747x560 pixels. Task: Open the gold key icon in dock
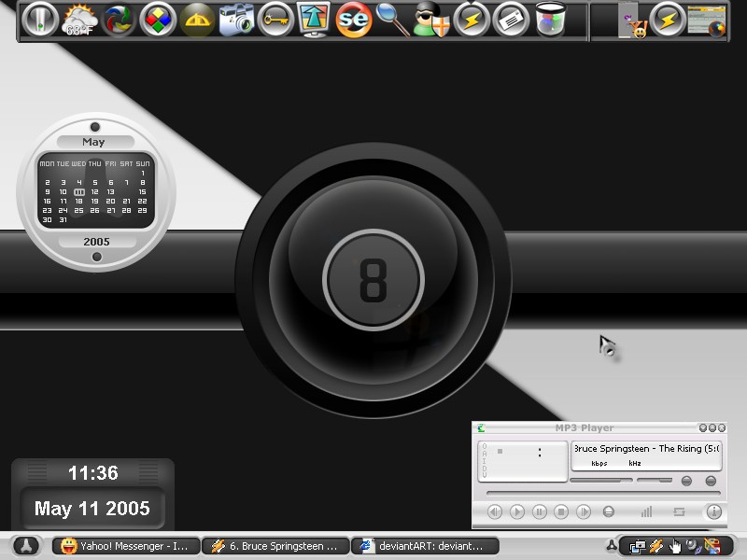click(x=275, y=20)
